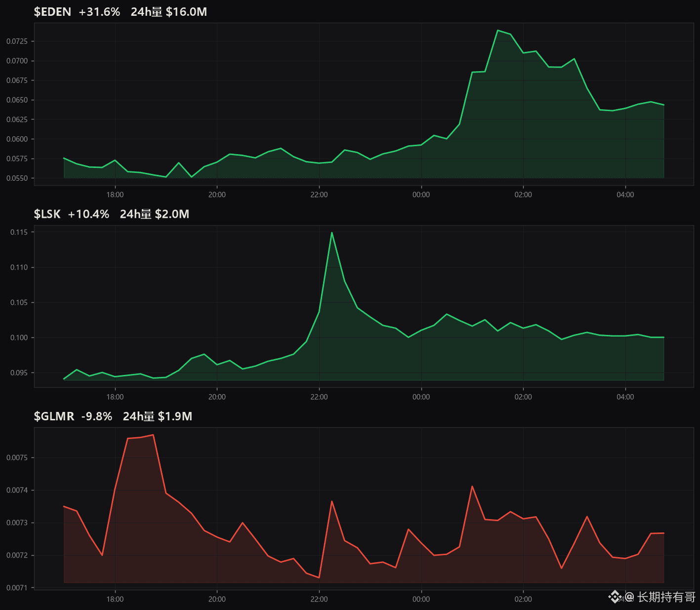Click the 24h量 $2.0M volume text
This screenshot has height=610, width=700.
155,214
